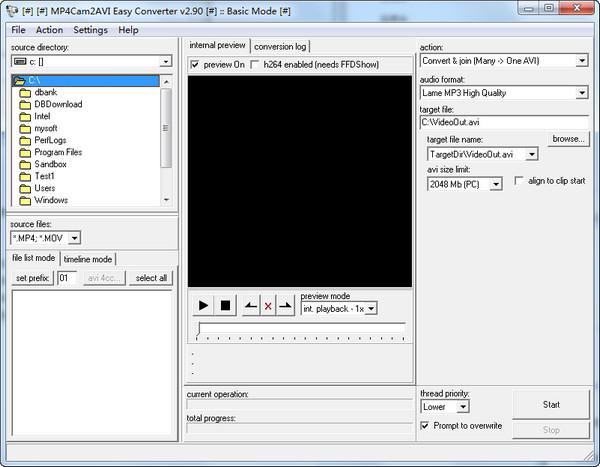Select the open C:\ folder icon
Image resolution: width=600 pixels, height=467 pixels.
coord(20,80)
